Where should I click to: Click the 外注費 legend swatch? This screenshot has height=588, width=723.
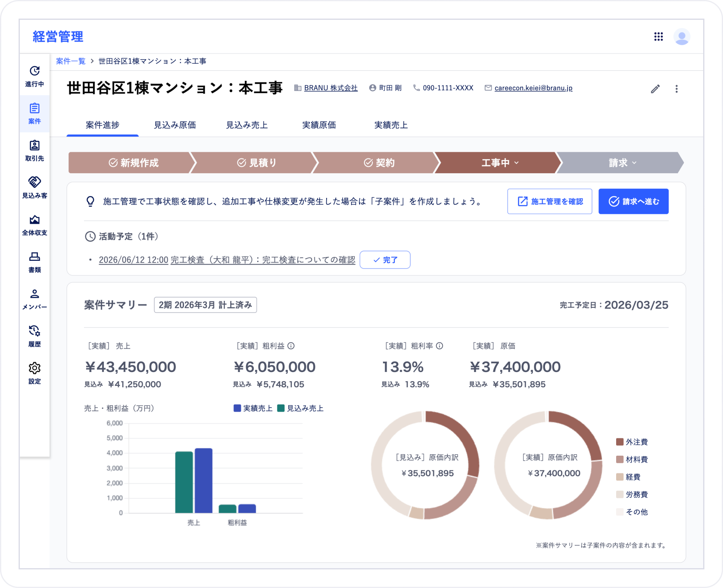click(620, 442)
